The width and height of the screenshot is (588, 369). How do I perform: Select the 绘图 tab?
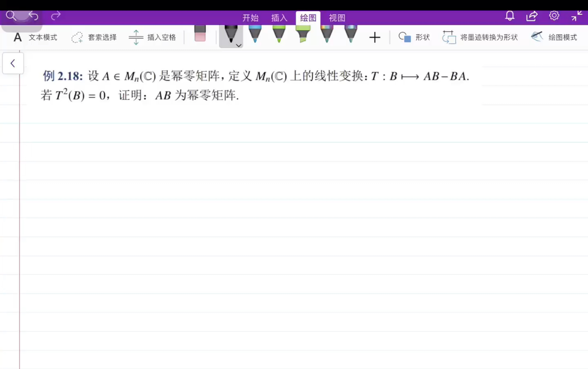(308, 18)
